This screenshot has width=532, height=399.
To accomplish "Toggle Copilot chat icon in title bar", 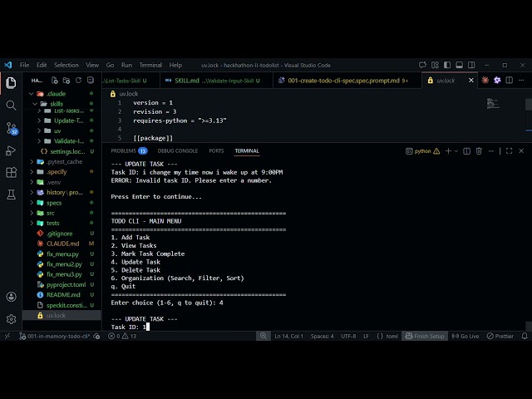I will tap(422, 65).
